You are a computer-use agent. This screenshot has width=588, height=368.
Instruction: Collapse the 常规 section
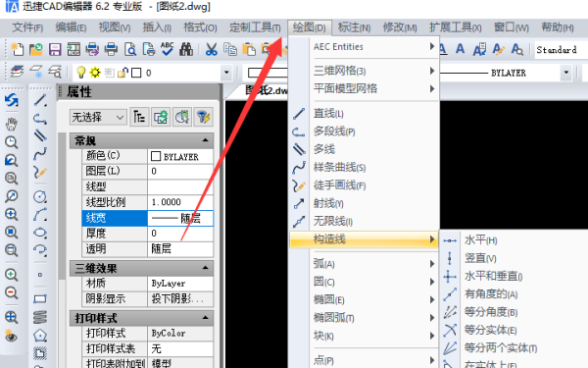click(205, 140)
